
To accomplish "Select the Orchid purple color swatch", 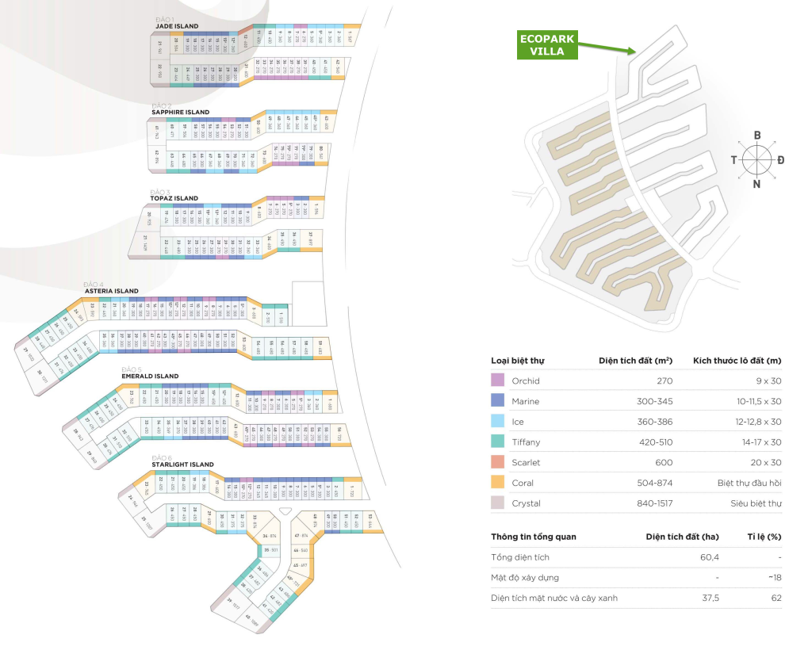I will 498,381.
